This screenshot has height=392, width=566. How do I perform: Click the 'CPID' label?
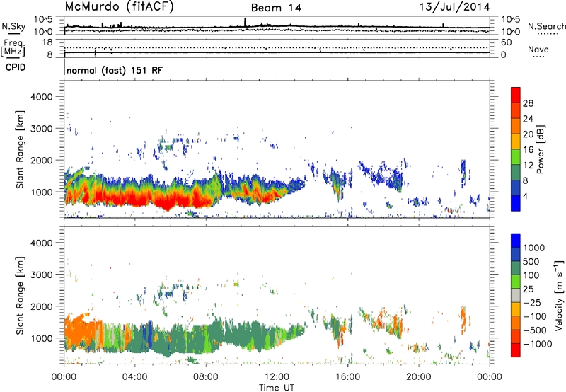16,67
